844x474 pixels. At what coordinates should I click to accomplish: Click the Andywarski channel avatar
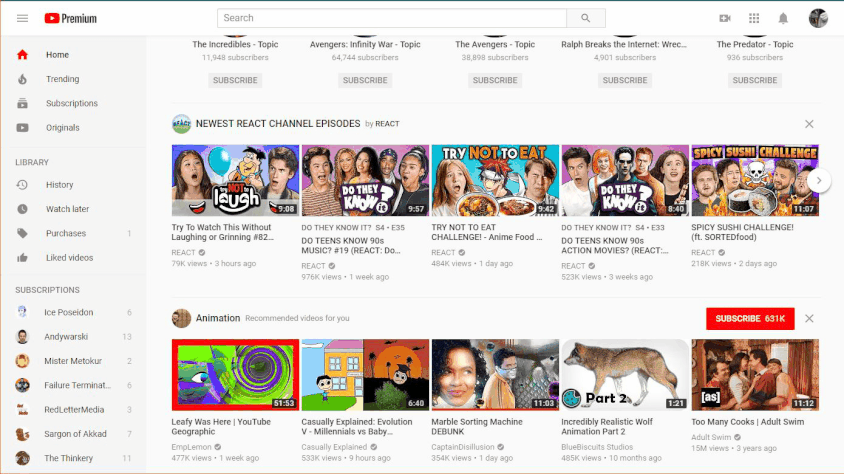pyautogui.click(x=22, y=336)
